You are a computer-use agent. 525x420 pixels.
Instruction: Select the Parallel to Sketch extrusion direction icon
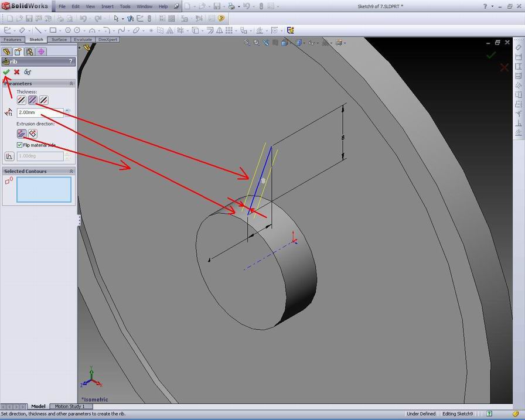[22, 134]
